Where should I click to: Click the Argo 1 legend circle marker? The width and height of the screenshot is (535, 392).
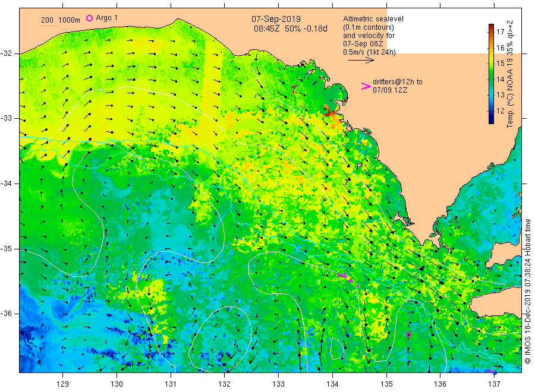[89, 18]
